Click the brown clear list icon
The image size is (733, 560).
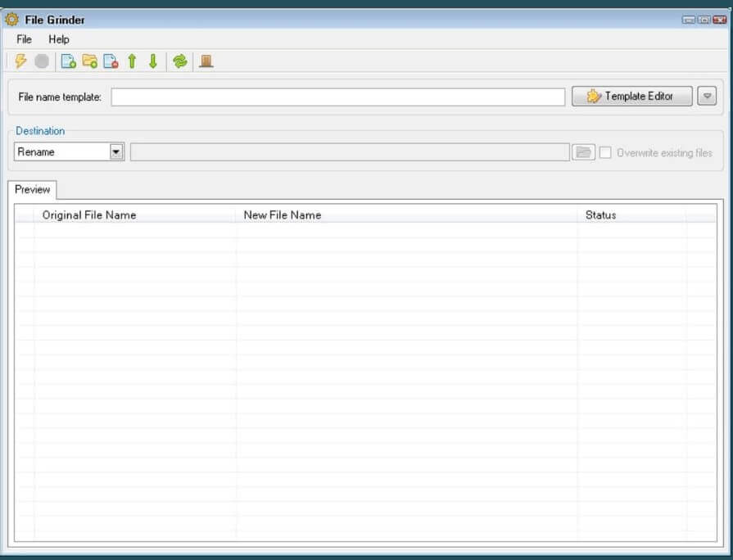click(x=206, y=61)
